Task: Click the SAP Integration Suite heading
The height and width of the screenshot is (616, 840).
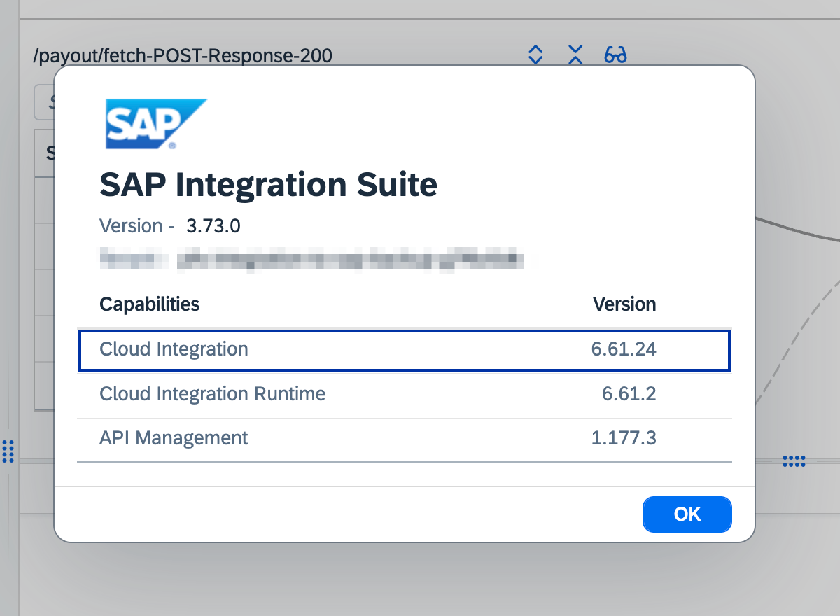Action: (x=268, y=185)
